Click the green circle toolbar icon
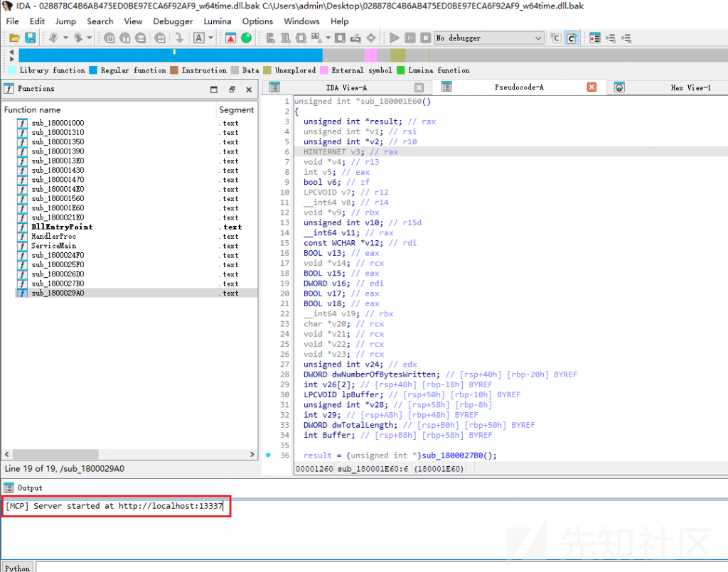Image resolution: width=728 pixels, height=572 pixels. click(246, 38)
